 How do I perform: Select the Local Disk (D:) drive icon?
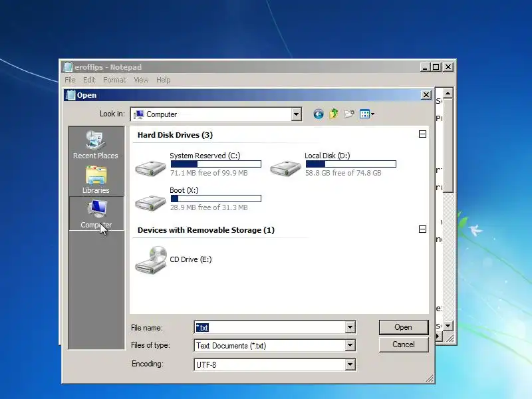click(285, 168)
